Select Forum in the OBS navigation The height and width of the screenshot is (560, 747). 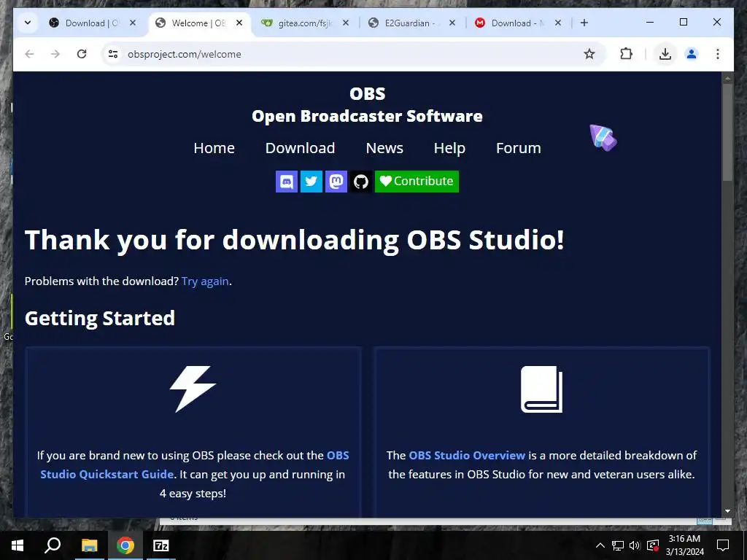tap(519, 148)
